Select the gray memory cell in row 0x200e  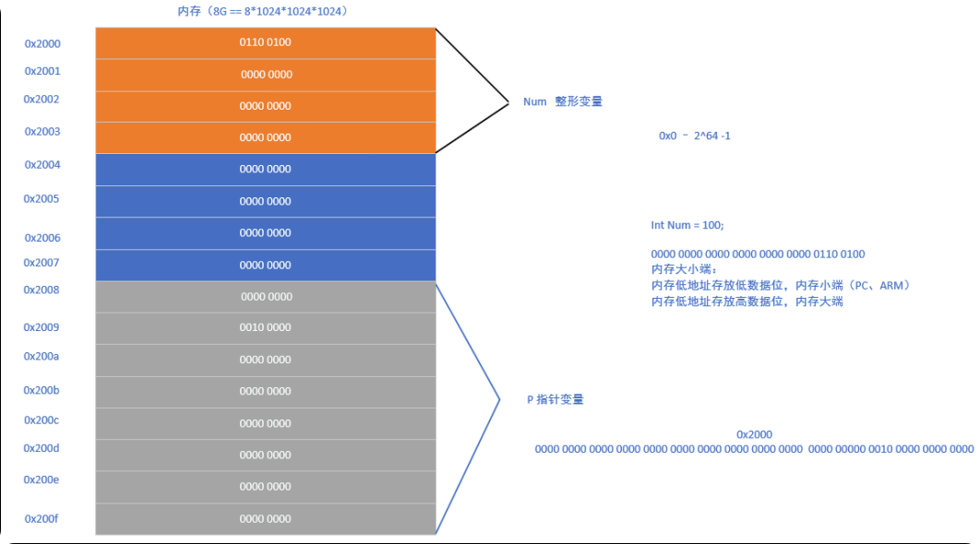tap(266, 487)
